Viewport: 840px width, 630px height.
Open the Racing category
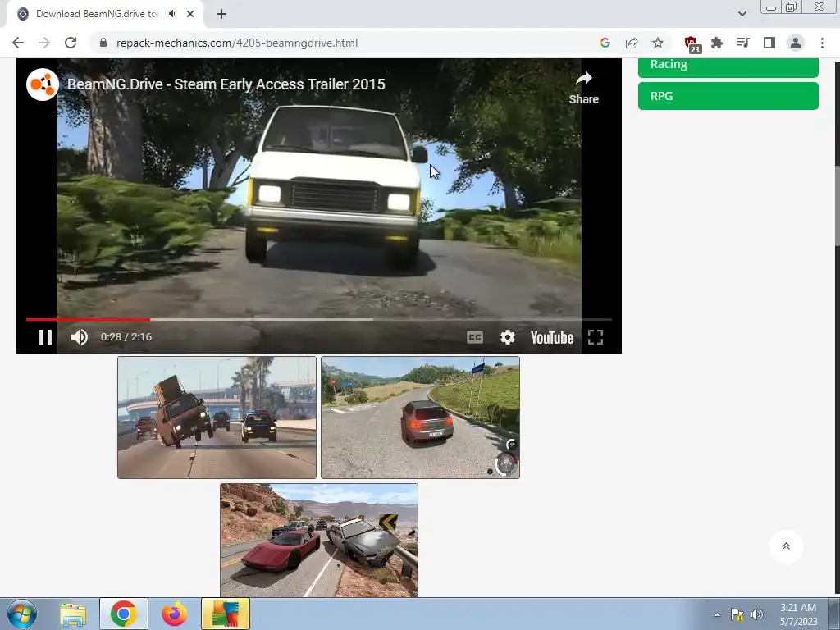click(x=728, y=66)
